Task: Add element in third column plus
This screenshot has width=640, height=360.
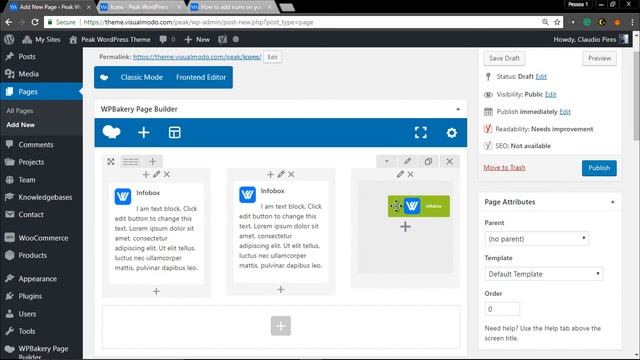Action: point(405,227)
